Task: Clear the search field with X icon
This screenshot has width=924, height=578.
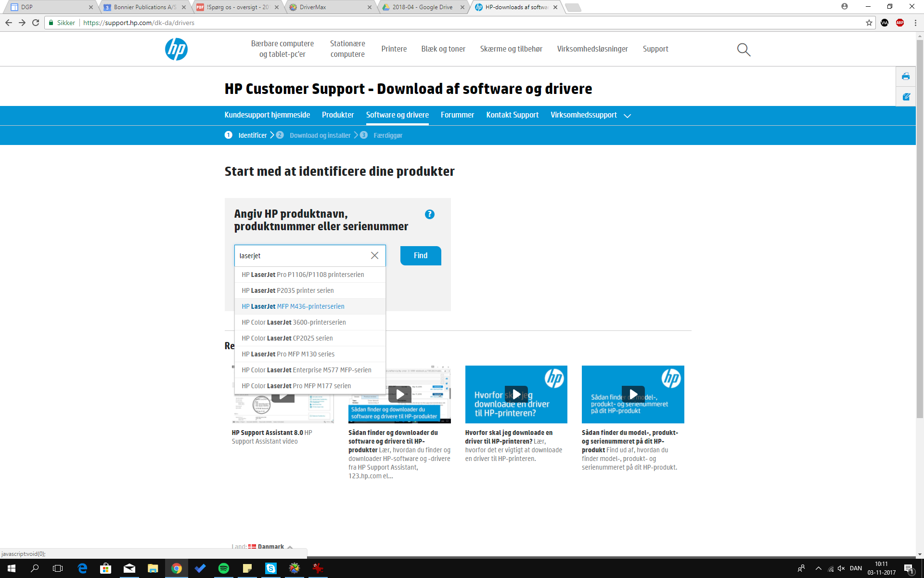Action: tap(374, 255)
